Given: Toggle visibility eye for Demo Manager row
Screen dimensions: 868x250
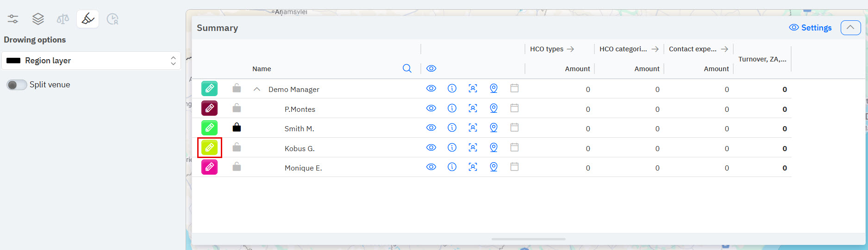Looking at the screenshot, I should (x=431, y=88).
